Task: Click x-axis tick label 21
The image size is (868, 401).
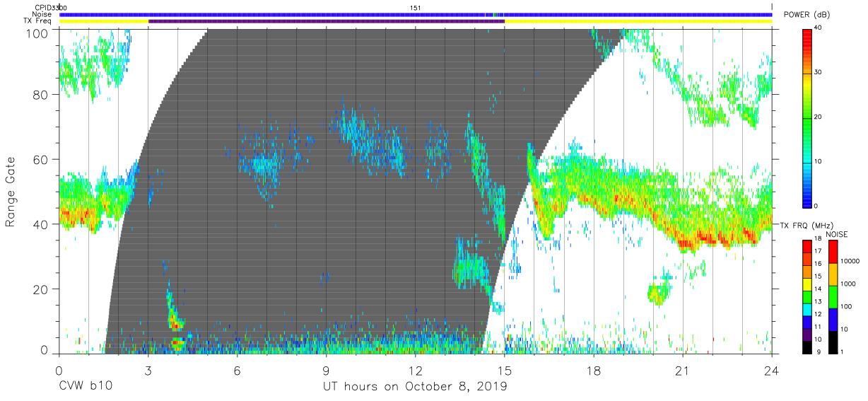Action: [x=682, y=371]
